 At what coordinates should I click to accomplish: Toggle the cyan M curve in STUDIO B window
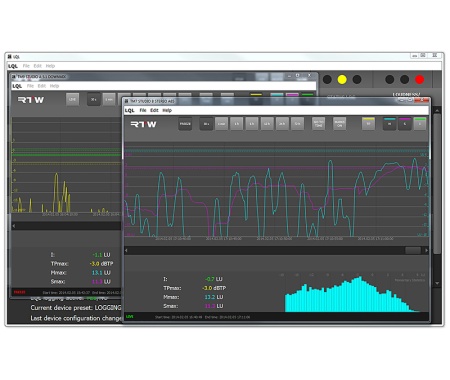pos(389,124)
